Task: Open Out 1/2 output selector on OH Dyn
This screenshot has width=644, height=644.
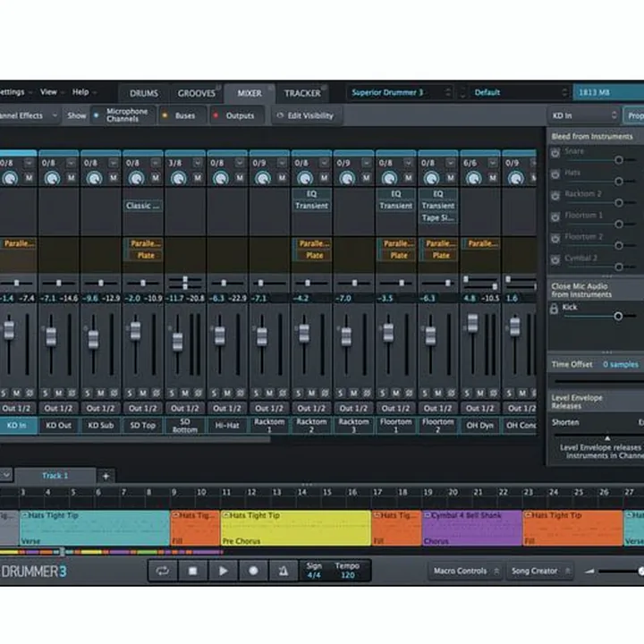Action: click(x=480, y=408)
